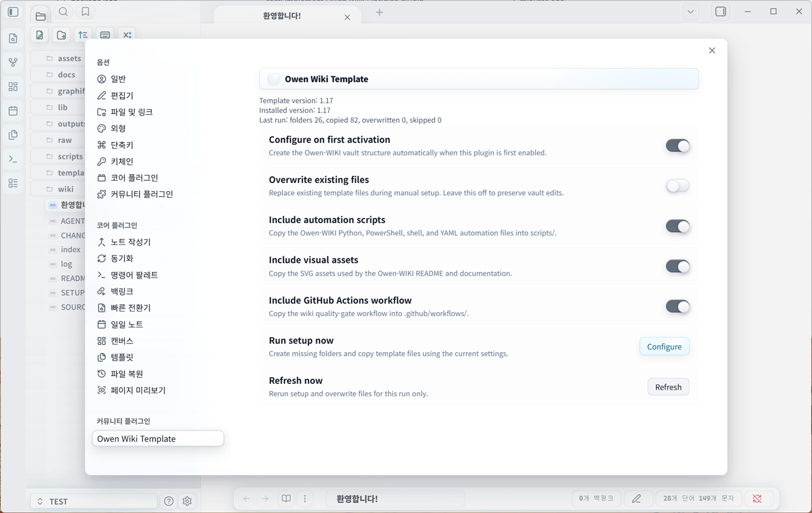This screenshot has height=513, width=812.
Task: Open the more options vertical dots
Action: point(305,499)
